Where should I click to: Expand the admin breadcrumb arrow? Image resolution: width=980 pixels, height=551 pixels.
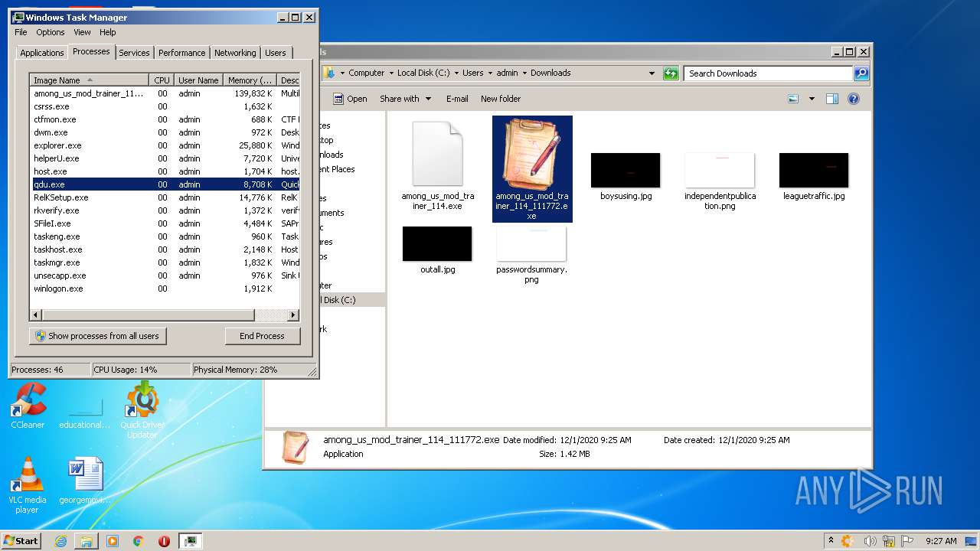tap(524, 73)
